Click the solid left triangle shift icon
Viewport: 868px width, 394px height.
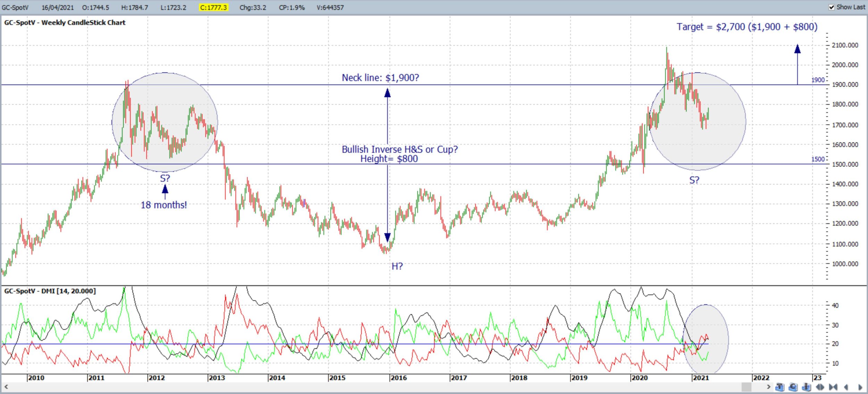(846, 387)
